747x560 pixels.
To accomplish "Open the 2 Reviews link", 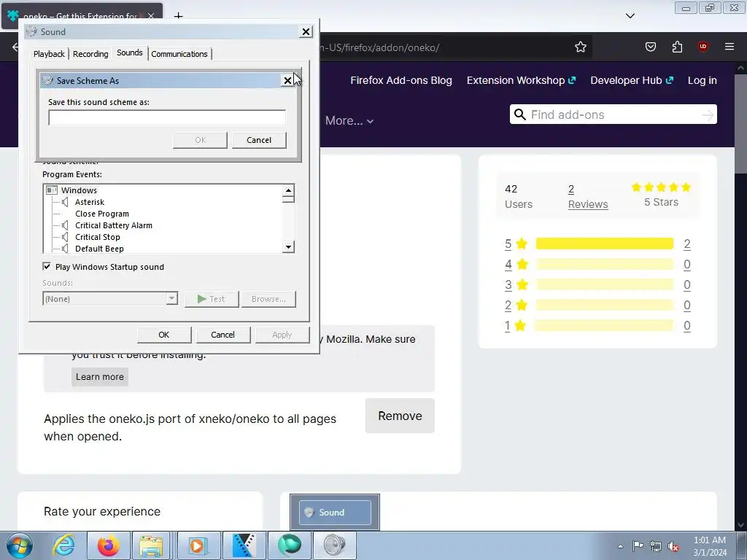I will [588, 197].
